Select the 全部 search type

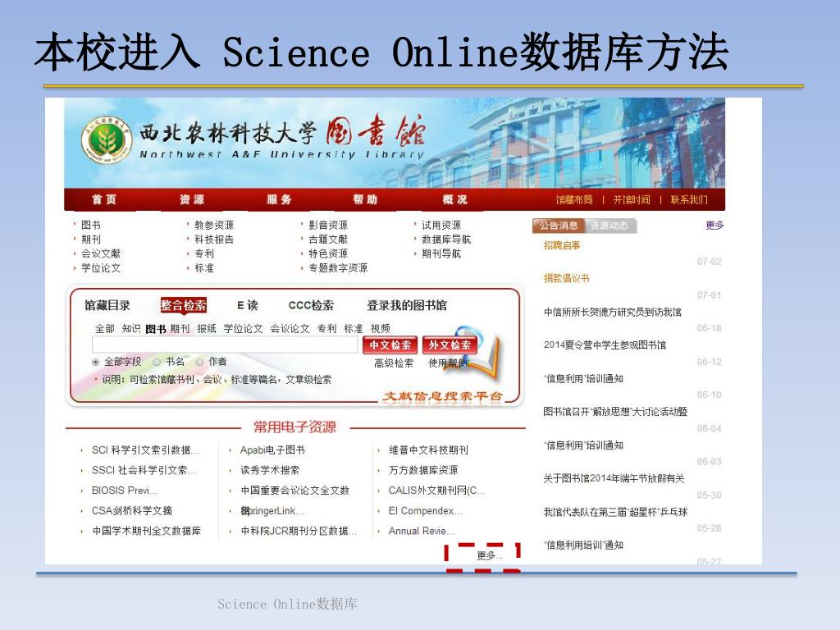pos(104,328)
